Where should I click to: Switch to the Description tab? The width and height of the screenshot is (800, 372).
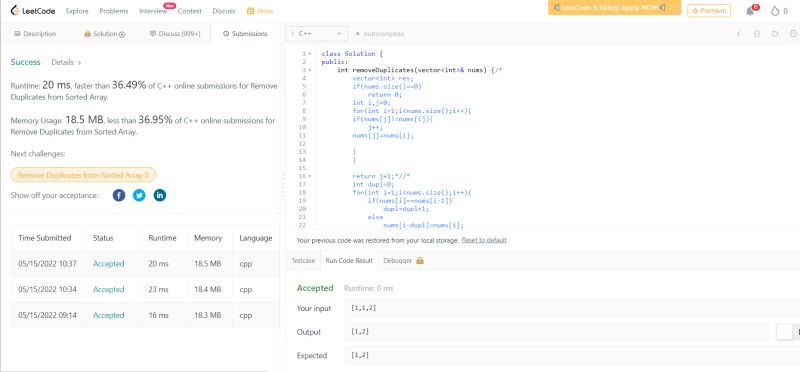tap(35, 34)
